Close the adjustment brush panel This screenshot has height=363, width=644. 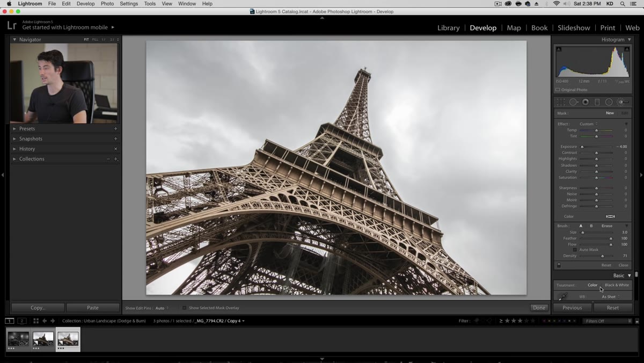coord(623,265)
